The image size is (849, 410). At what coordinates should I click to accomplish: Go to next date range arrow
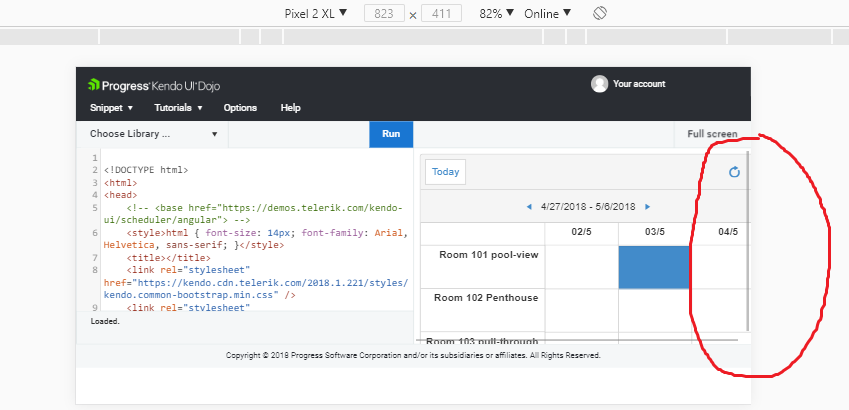point(648,207)
